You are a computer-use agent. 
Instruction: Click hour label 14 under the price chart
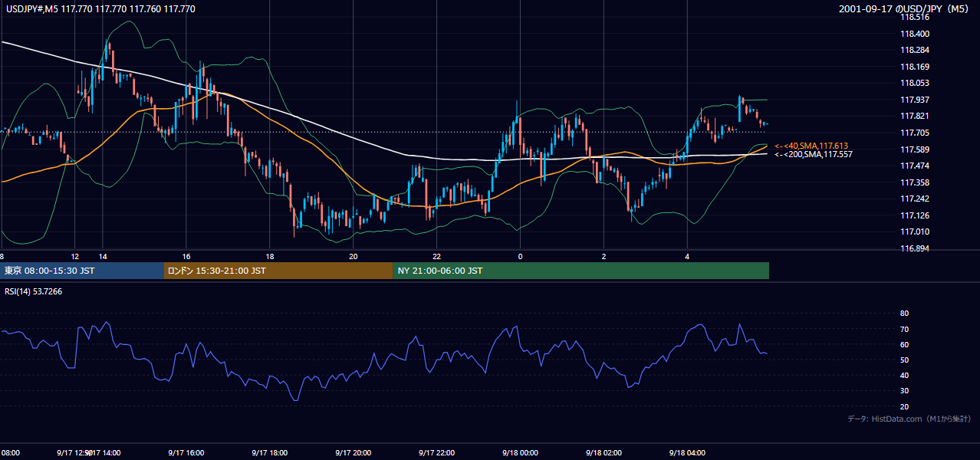(103, 256)
